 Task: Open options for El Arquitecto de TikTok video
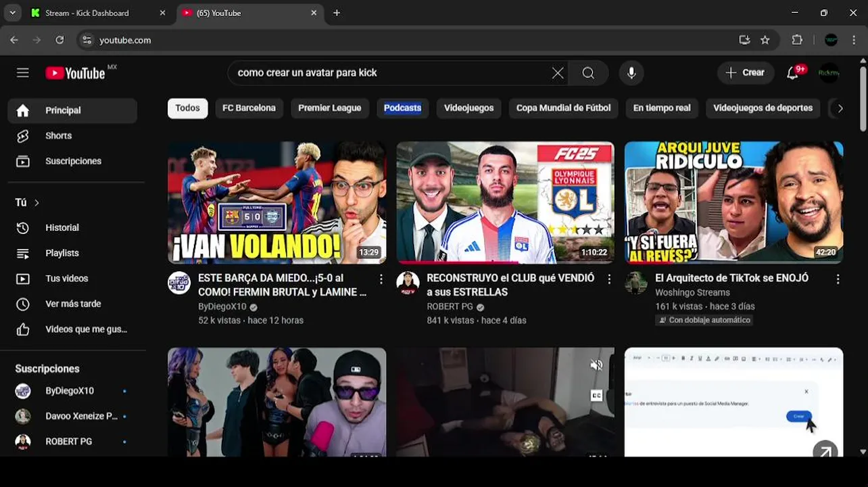click(x=838, y=279)
